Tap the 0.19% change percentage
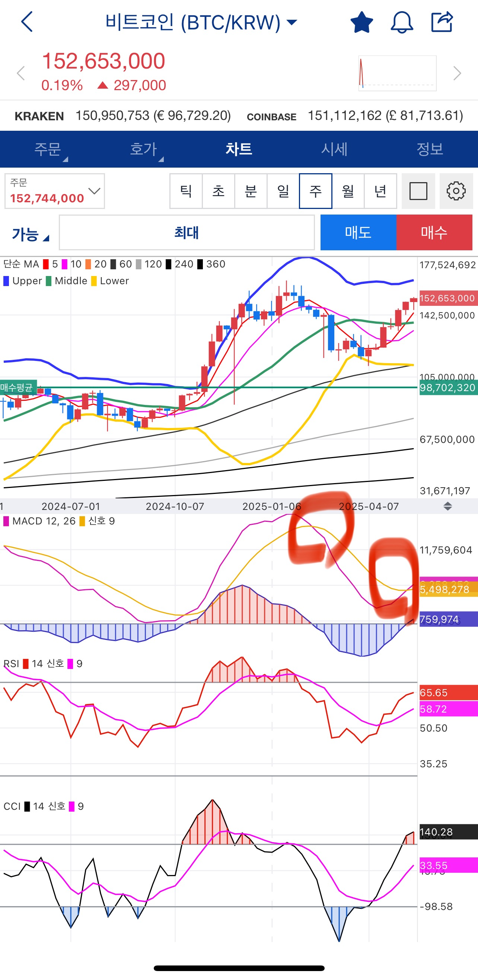The image size is (478, 980). [62, 85]
